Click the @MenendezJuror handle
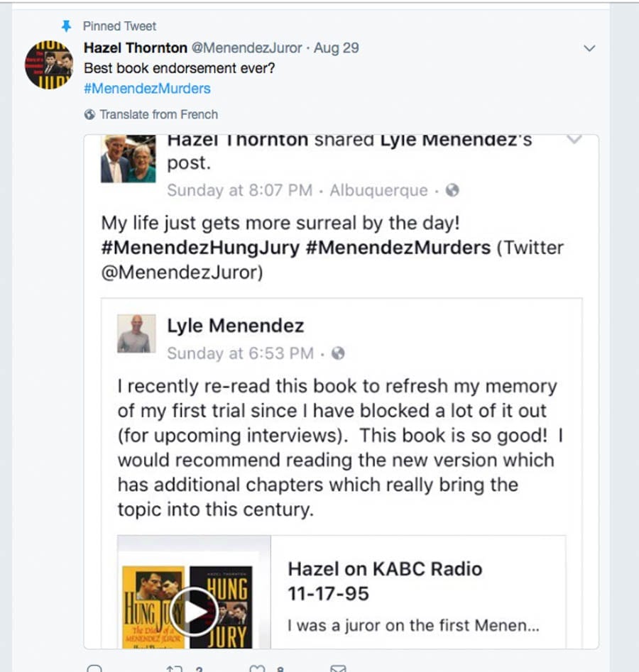 pyautogui.click(x=246, y=48)
